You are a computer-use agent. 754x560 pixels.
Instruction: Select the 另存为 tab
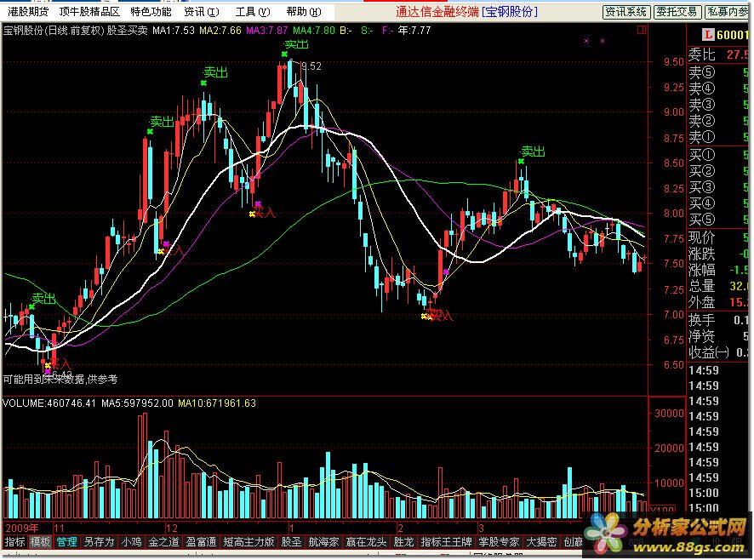(x=99, y=542)
